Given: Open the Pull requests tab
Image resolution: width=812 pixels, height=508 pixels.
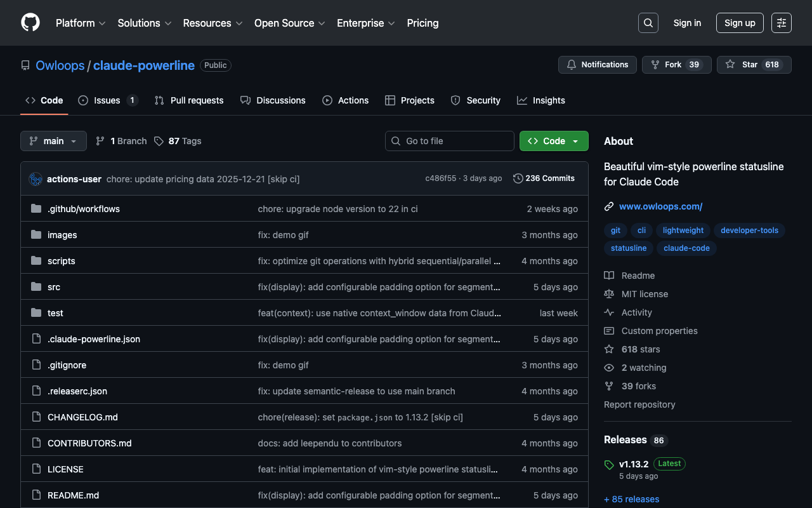Looking at the screenshot, I should coord(189,100).
